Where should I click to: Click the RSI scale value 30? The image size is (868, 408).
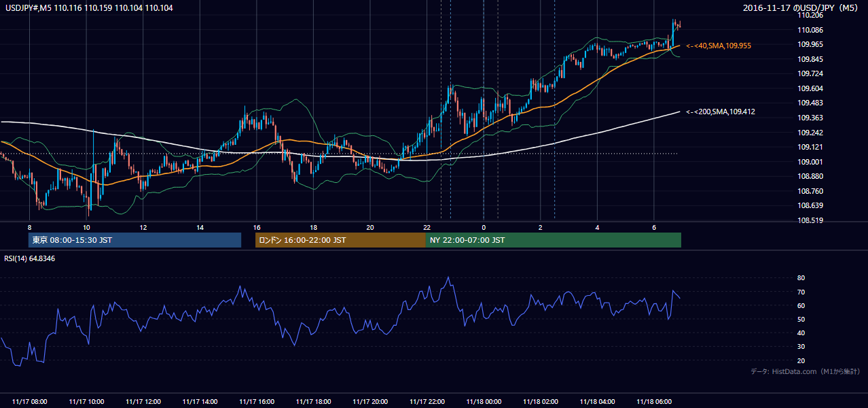click(x=801, y=346)
